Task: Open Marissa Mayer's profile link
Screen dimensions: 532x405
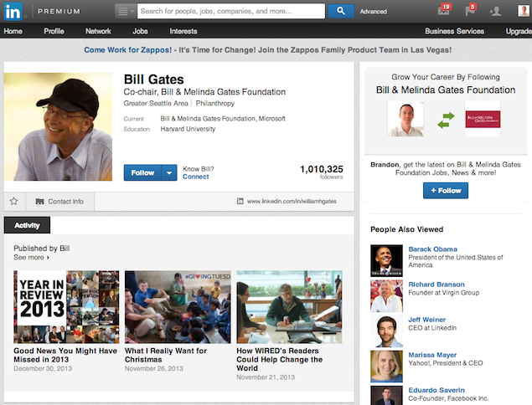Action: click(432, 355)
